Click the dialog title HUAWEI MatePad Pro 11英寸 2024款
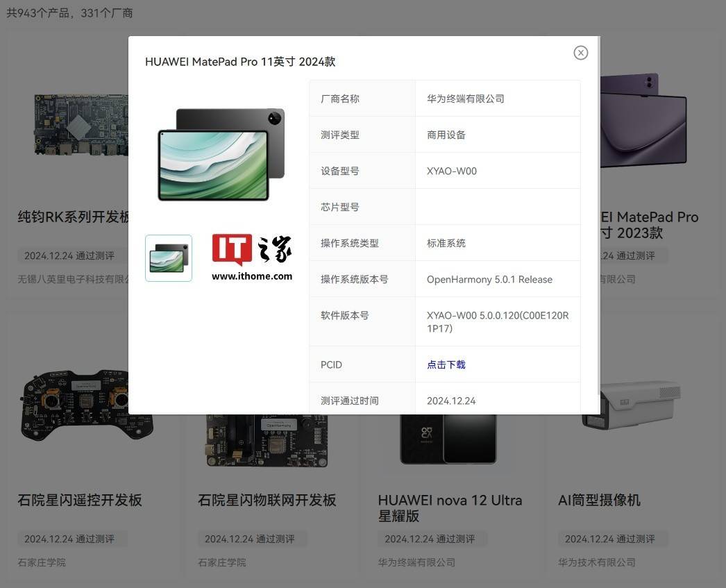 coord(240,62)
